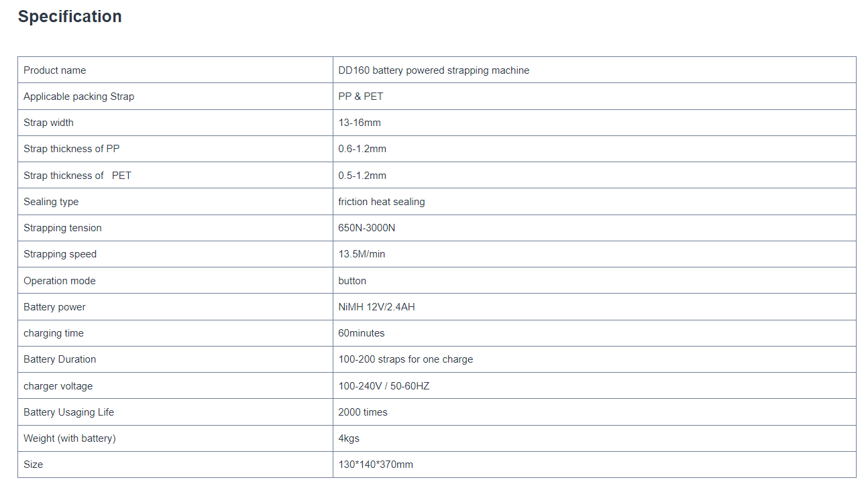Select the Applicable packing Strap cell
Image resolution: width=868 pixels, height=488 pixels.
[175, 96]
